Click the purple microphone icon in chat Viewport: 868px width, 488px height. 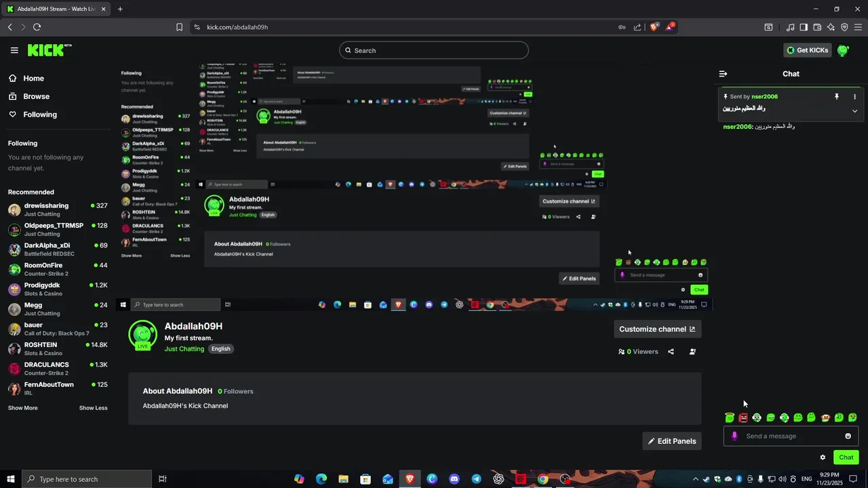click(x=734, y=436)
